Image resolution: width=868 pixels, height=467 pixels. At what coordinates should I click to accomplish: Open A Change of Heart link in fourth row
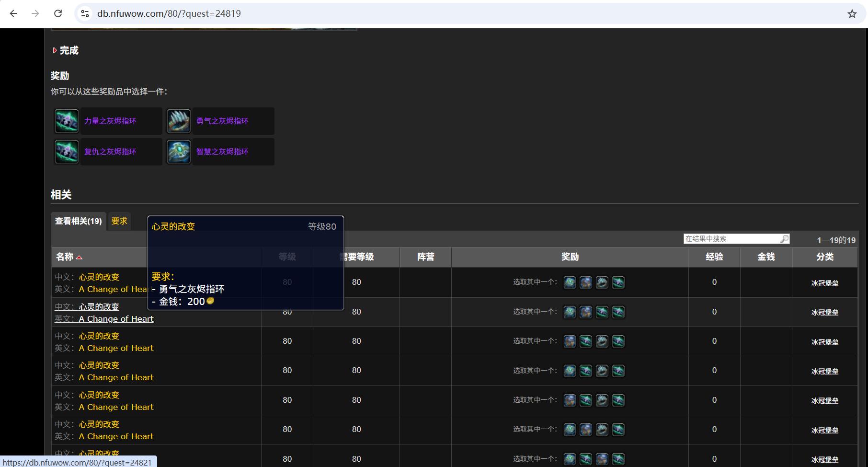[116, 377]
